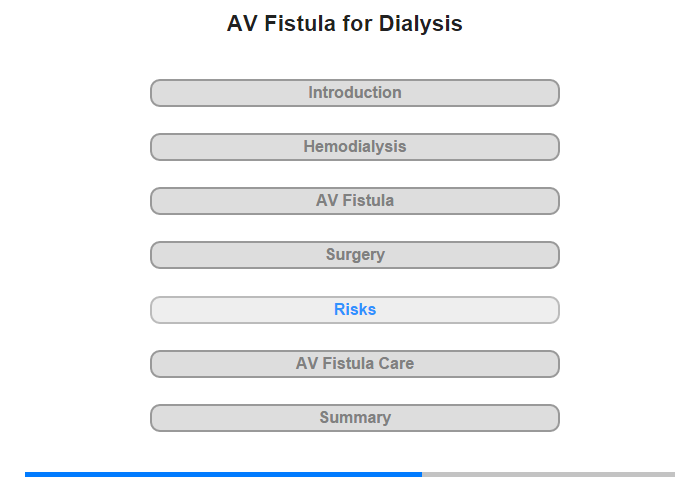The width and height of the screenshot is (700, 480).
Task: Choose the AV Fistula Care topic
Action: (x=354, y=364)
